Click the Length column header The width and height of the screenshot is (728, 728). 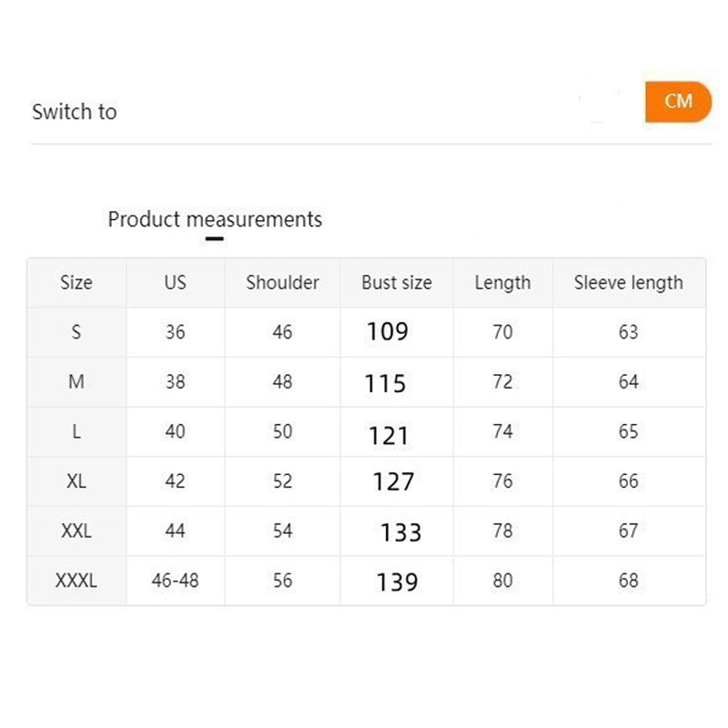coord(503,282)
